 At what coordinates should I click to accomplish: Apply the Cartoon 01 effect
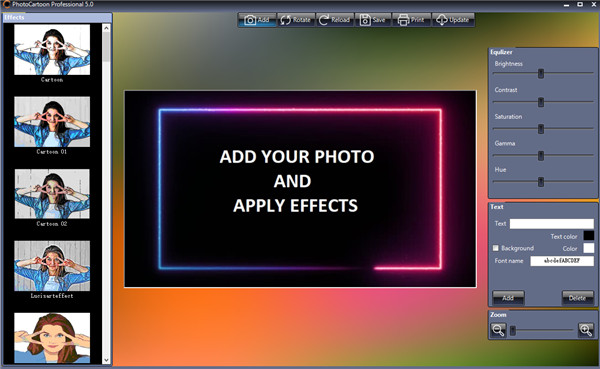click(x=52, y=122)
